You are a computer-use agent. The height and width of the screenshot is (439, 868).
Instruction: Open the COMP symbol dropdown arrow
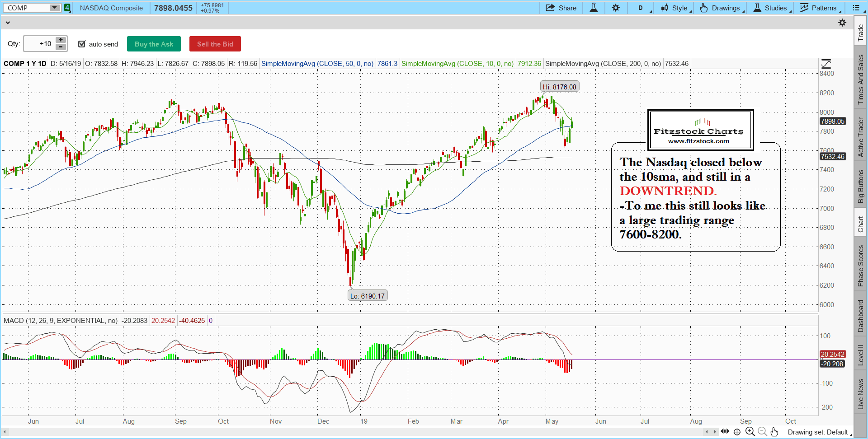coord(54,8)
